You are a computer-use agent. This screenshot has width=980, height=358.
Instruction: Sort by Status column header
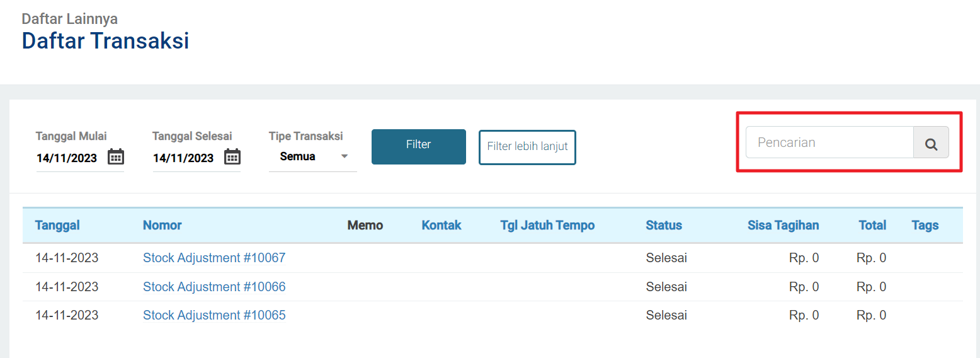point(664,225)
